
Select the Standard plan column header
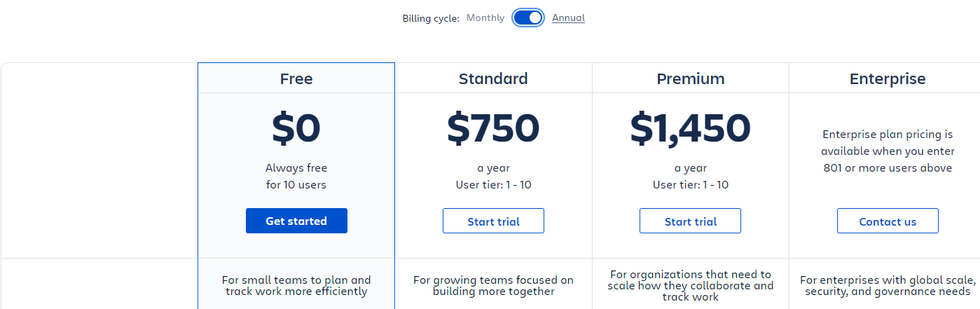493,78
